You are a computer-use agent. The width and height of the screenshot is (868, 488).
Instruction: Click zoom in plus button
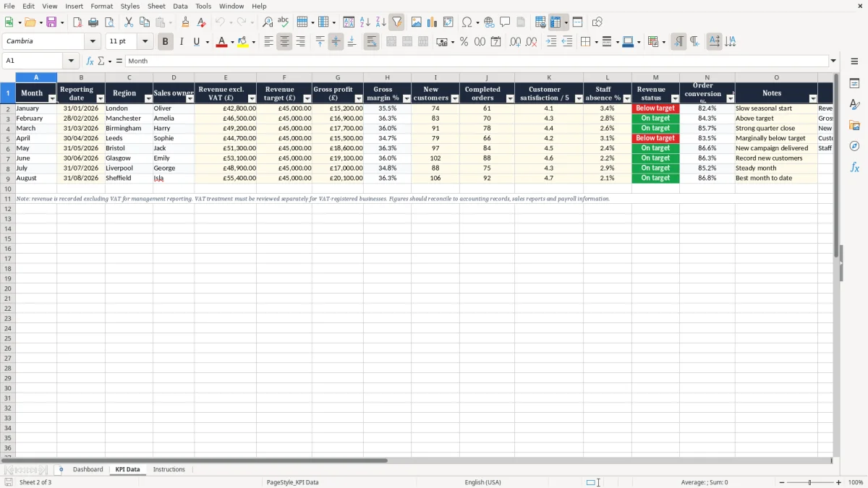click(839, 482)
